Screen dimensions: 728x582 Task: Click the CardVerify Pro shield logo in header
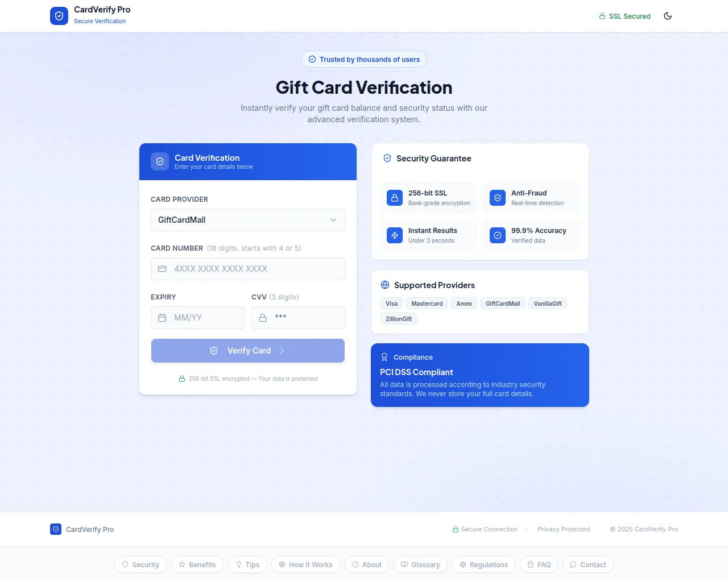59,16
